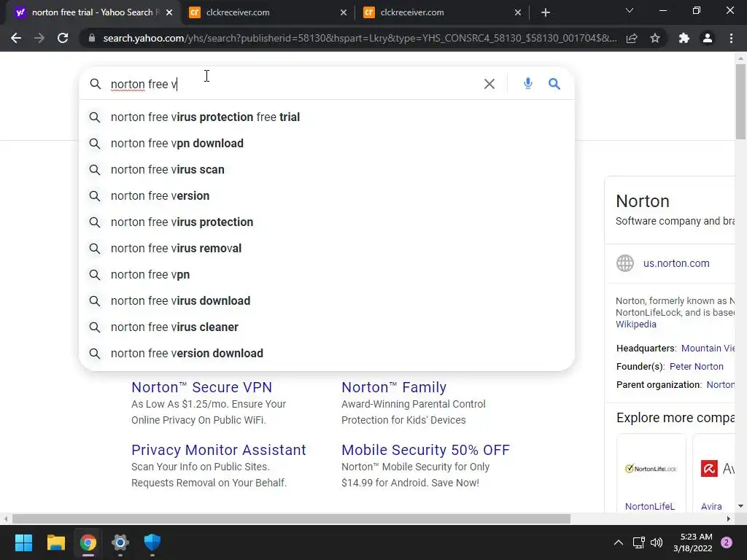Open the notification badge showing 2

(x=727, y=542)
